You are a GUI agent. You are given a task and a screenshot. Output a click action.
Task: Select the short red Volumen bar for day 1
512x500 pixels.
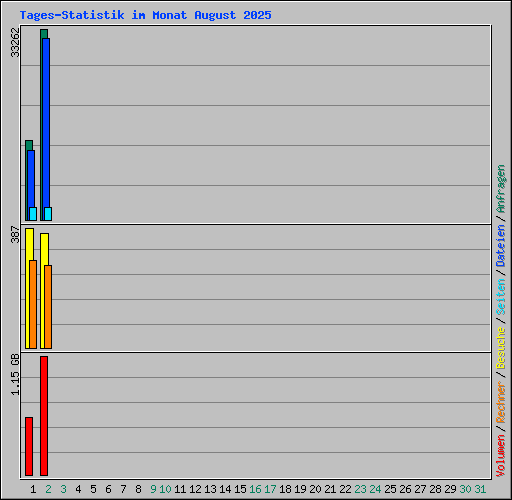29,446
